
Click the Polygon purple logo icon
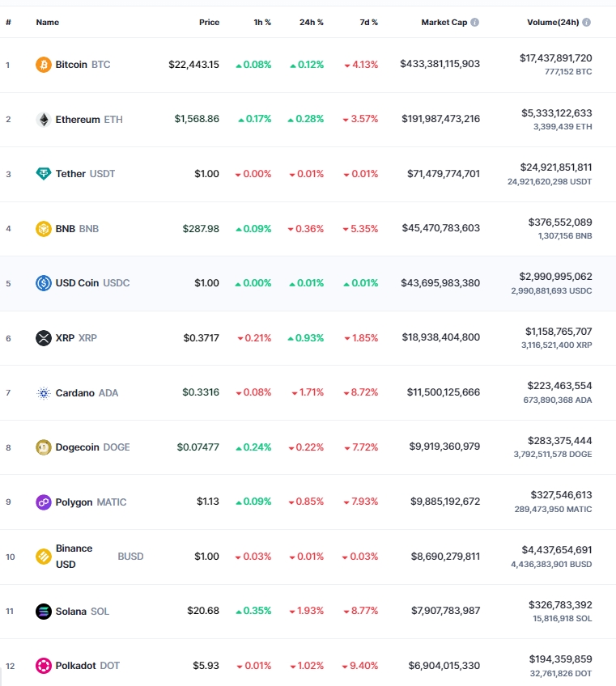[44, 502]
